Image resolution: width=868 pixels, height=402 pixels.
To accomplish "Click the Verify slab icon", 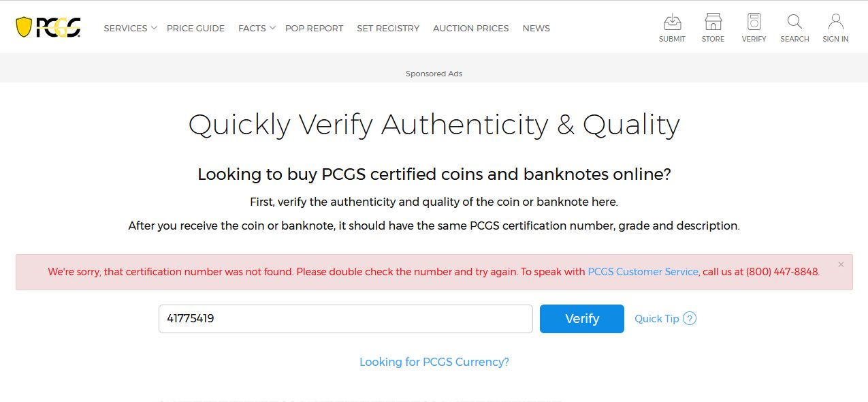I will point(754,22).
